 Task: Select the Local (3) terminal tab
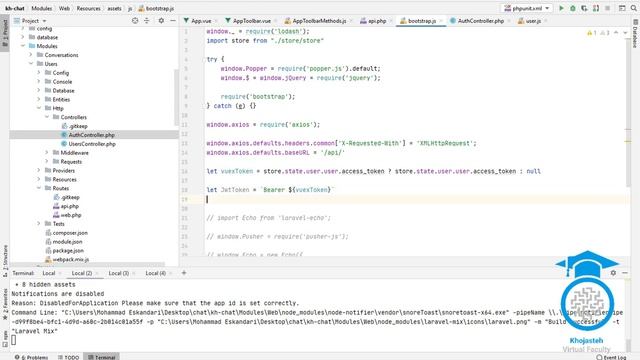(118, 273)
